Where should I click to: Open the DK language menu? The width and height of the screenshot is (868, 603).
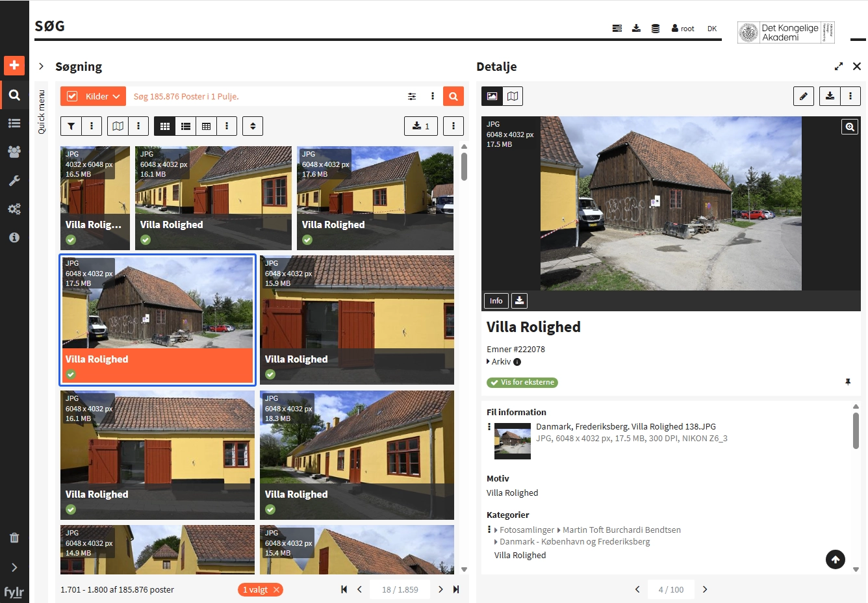pos(712,29)
